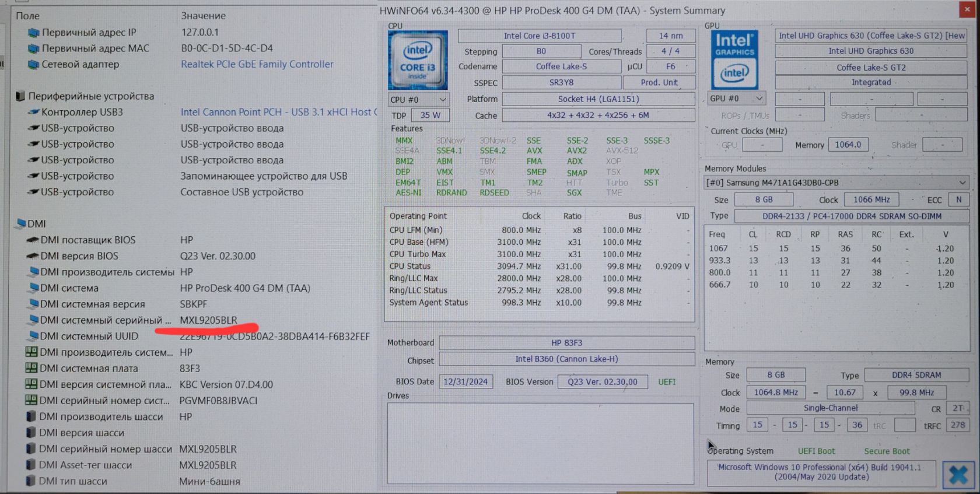Click the Chipset field Intel B360 (Cannon Lake-H)
This screenshot has height=494, width=980.
567,359
